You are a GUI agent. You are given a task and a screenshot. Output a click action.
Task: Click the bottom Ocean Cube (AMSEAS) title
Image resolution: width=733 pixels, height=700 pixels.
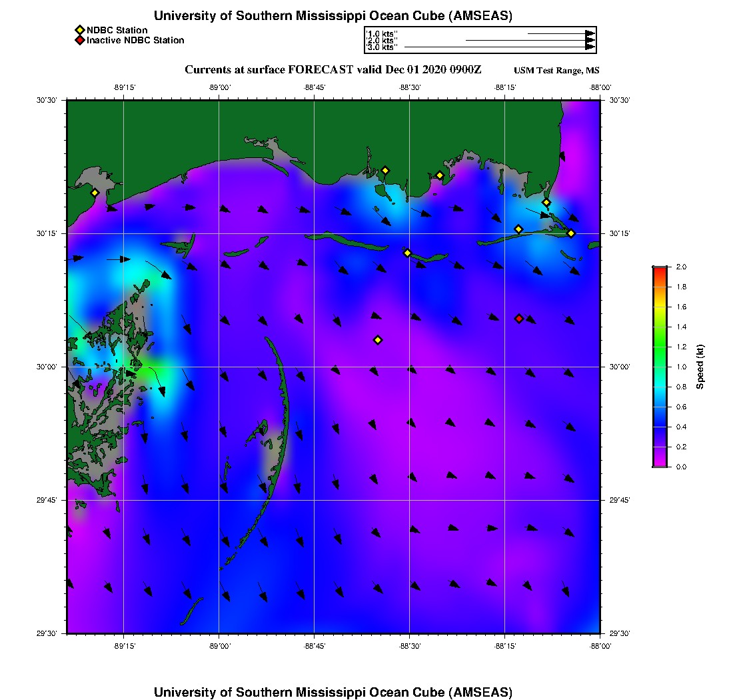[333, 692]
